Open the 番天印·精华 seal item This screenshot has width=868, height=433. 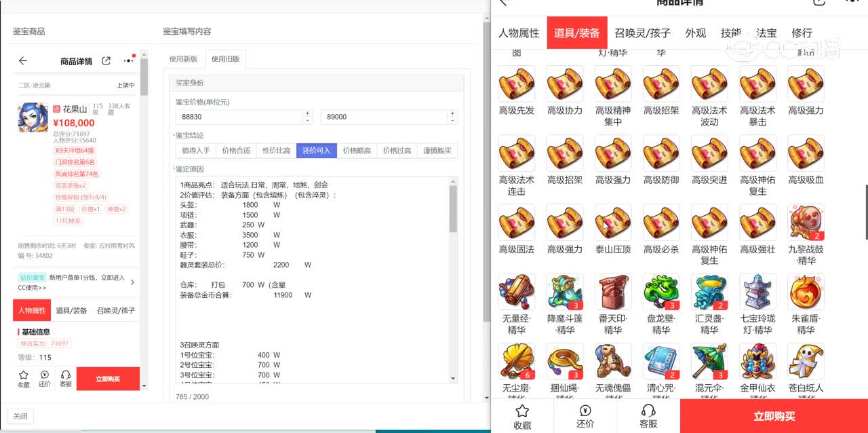click(x=613, y=292)
